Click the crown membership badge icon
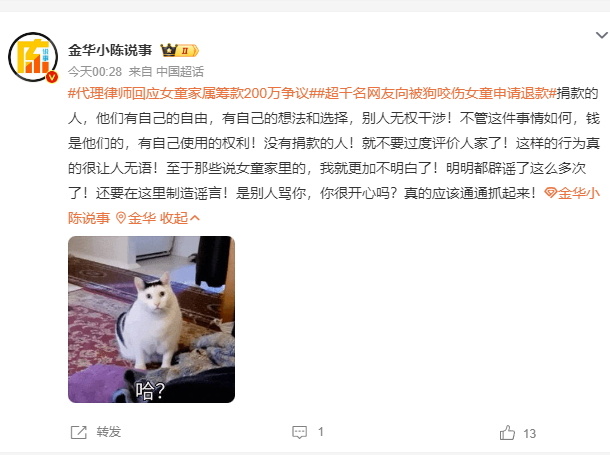 [x=169, y=50]
